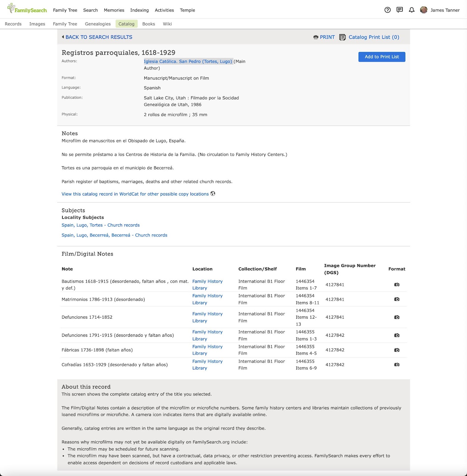Open the Family Tree top menu
Screen dimensions: 467x476
click(x=65, y=10)
